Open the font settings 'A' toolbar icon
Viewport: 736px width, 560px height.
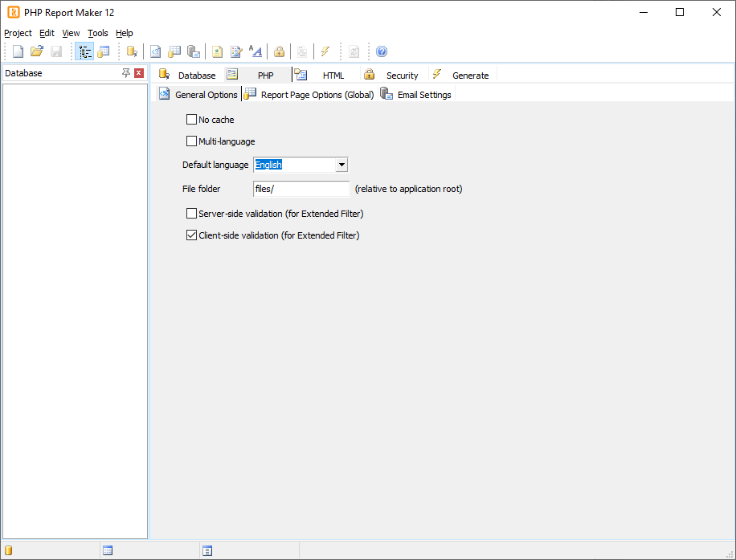(256, 51)
